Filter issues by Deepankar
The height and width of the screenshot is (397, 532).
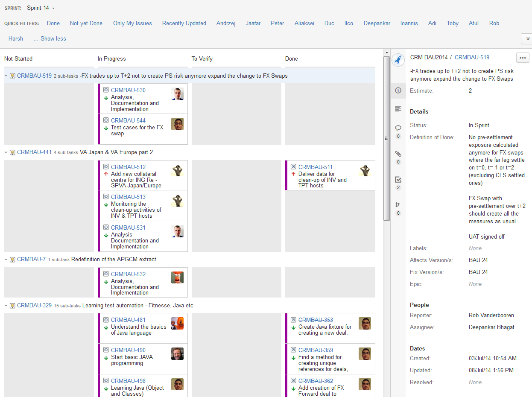pyautogui.click(x=377, y=23)
